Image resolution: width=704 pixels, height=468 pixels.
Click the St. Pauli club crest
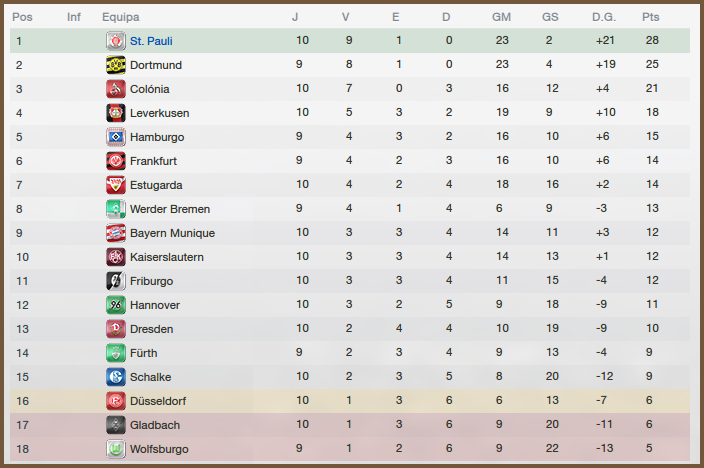[115, 41]
